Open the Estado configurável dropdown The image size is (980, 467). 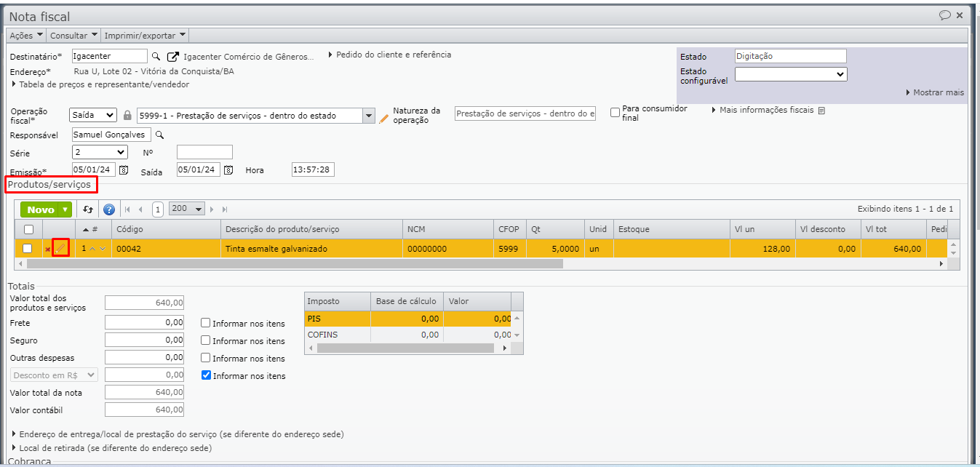791,74
